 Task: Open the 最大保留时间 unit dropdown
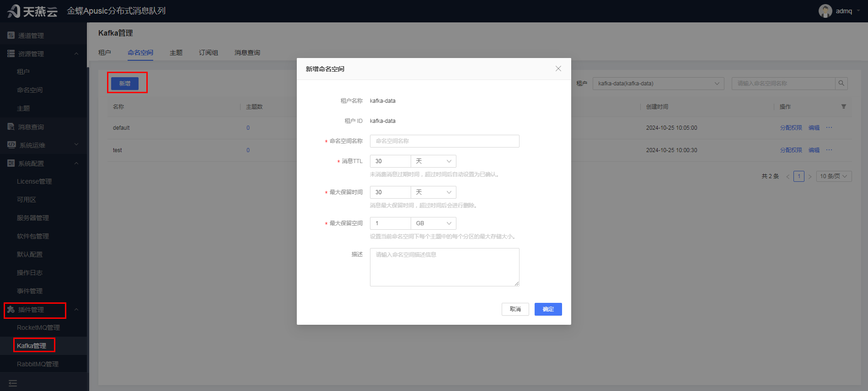(x=434, y=192)
